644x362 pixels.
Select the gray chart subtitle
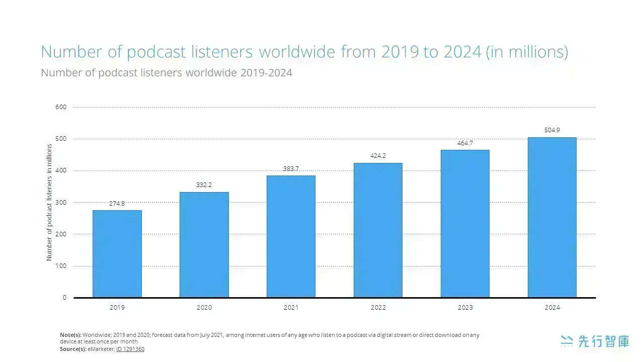click(167, 73)
